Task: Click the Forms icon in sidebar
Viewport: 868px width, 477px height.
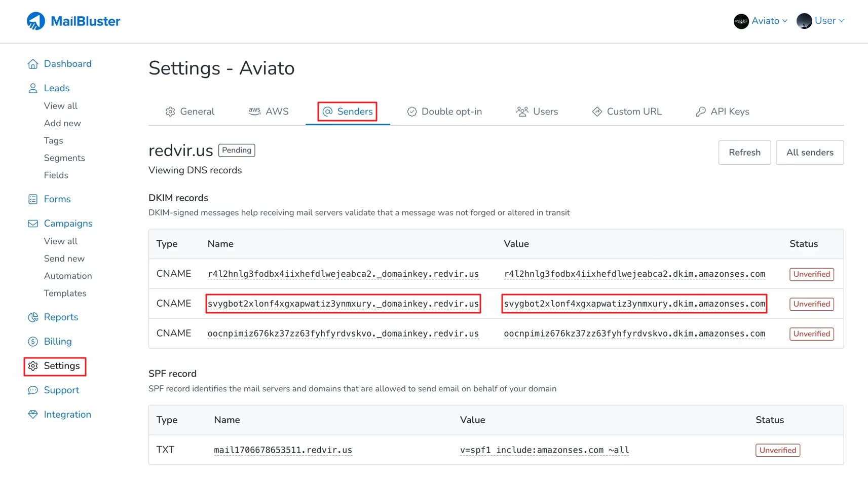Action: click(x=32, y=199)
